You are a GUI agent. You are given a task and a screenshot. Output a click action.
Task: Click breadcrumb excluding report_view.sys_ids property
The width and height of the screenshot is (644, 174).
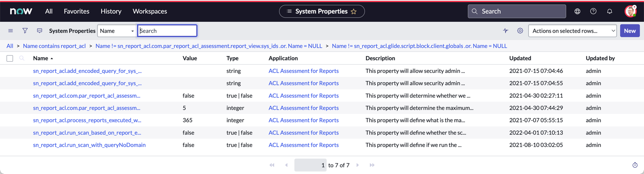[x=209, y=46]
